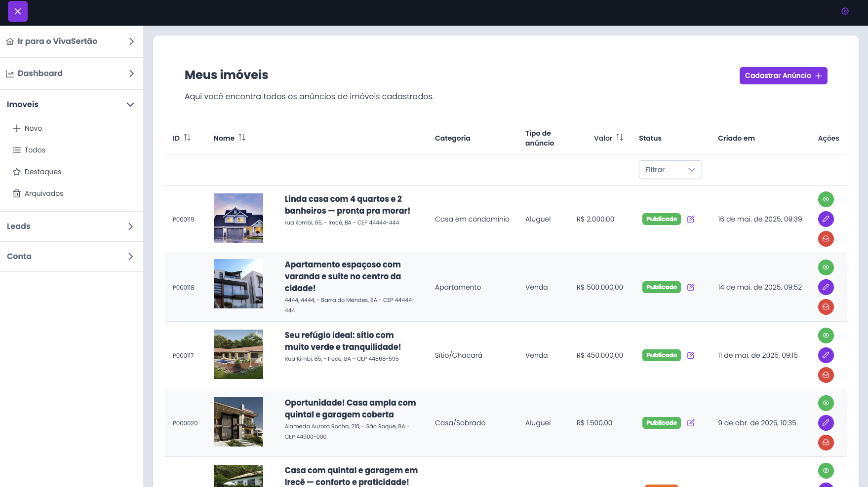View listing P000117 using the green eye icon
868x487 pixels.
click(826, 336)
